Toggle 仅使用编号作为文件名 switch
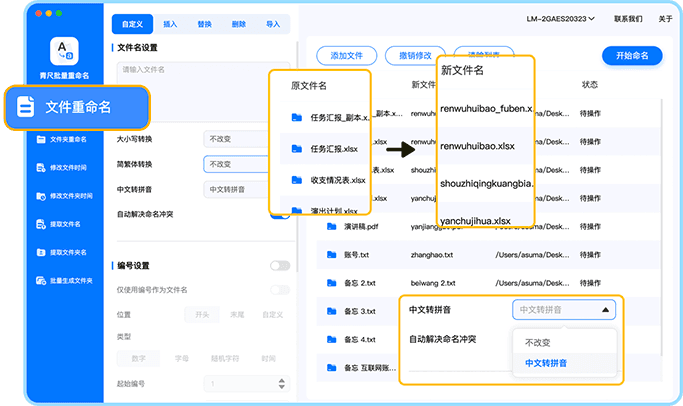The image size is (683, 406). (x=280, y=290)
